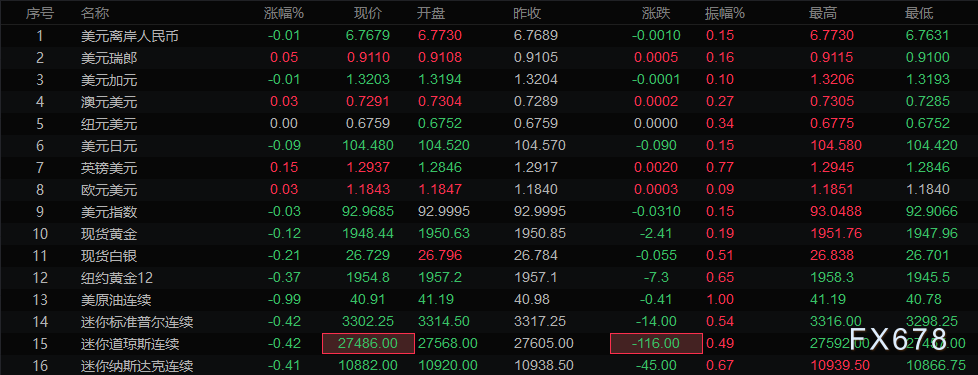Click the 开盘 column header
This screenshot has height=375, width=978.
click(431, 13)
